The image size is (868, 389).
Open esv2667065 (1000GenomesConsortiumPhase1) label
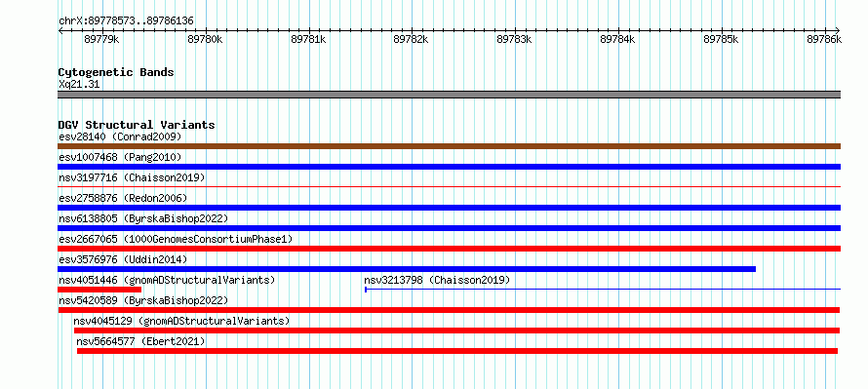176,239
